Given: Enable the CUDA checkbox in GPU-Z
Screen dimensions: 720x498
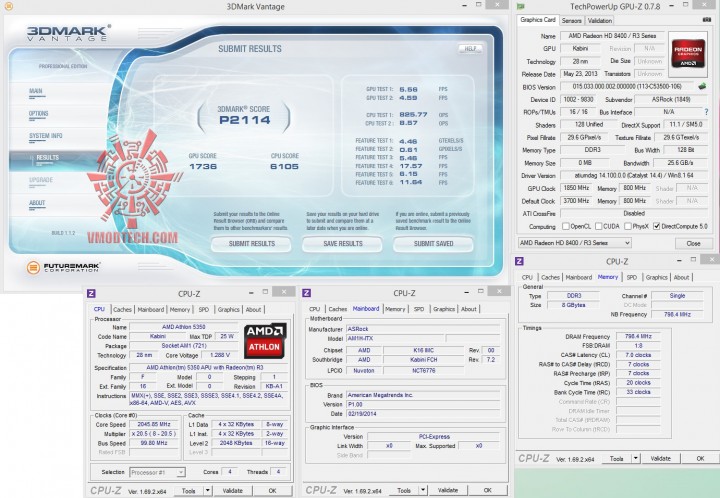Looking at the screenshot, I should point(598,226).
